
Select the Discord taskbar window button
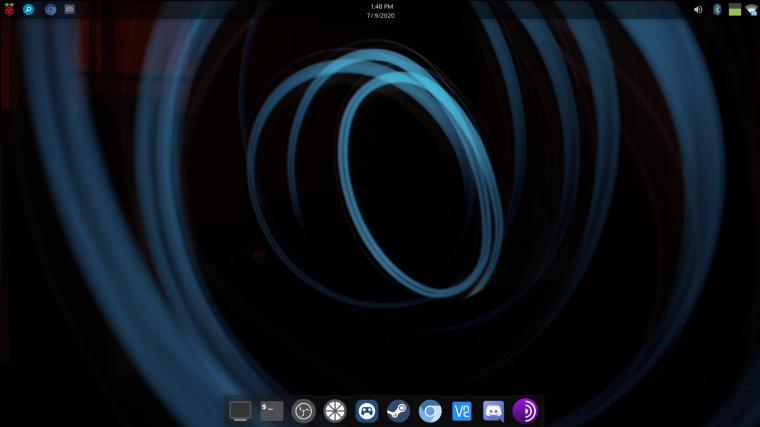(70, 10)
